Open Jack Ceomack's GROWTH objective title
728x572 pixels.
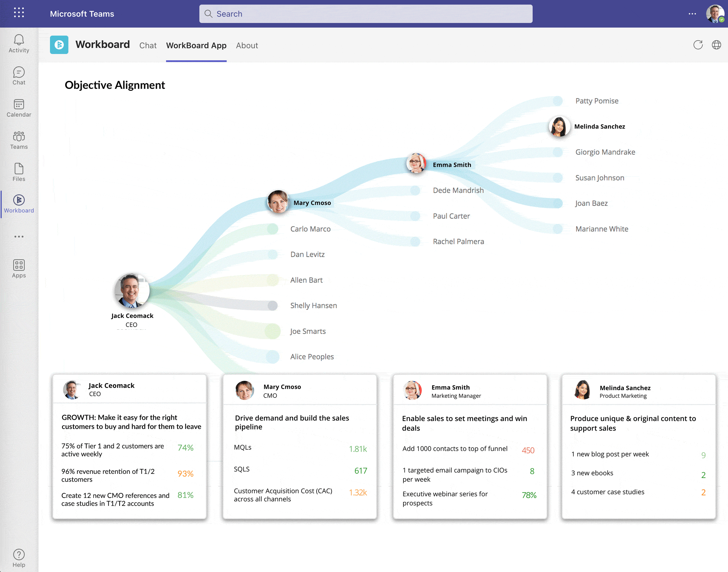coord(131,422)
